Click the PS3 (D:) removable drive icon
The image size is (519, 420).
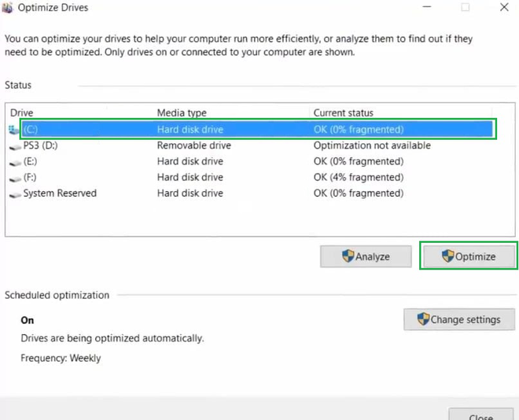14,146
